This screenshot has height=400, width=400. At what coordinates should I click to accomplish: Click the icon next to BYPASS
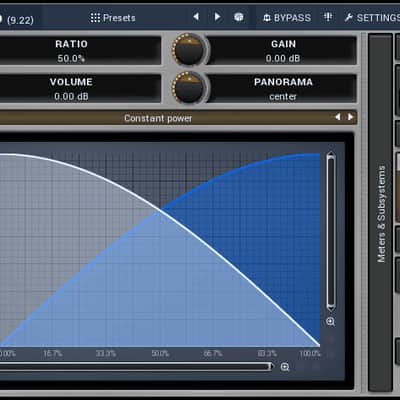point(328,17)
